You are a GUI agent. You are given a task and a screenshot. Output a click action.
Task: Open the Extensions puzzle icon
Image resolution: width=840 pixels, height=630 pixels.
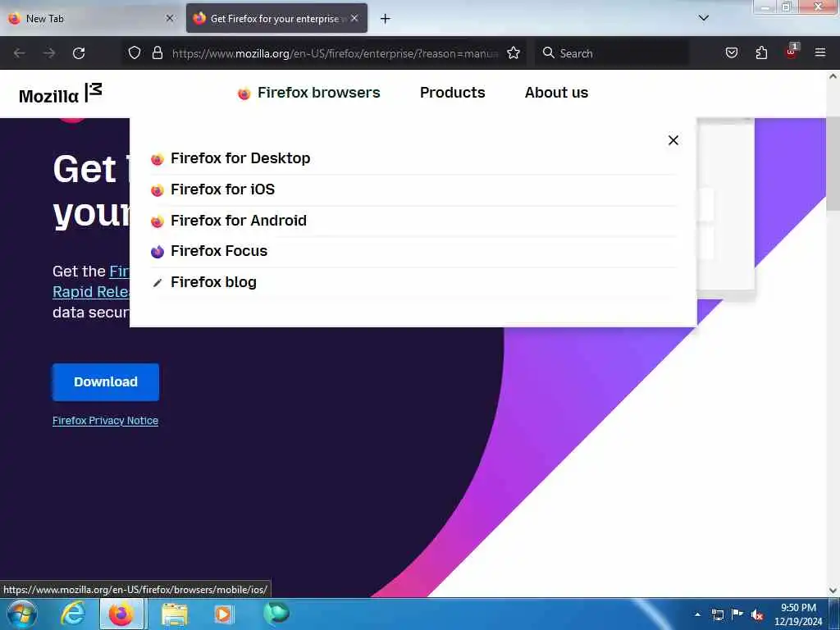[x=761, y=53]
